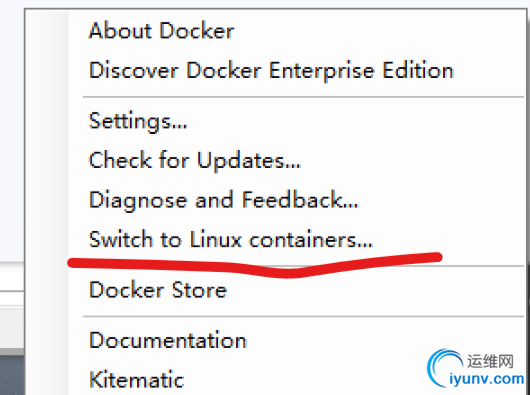Open the Docker Store entry
The height and width of the screenshot is (395, 530).
pyautogui.click(x=158, y=290)
